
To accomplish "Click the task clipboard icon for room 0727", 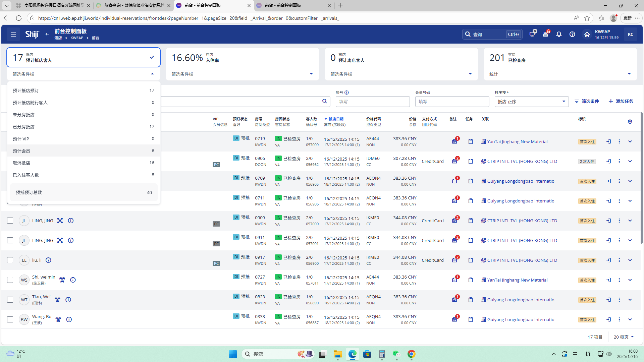I will coord(471,280).
